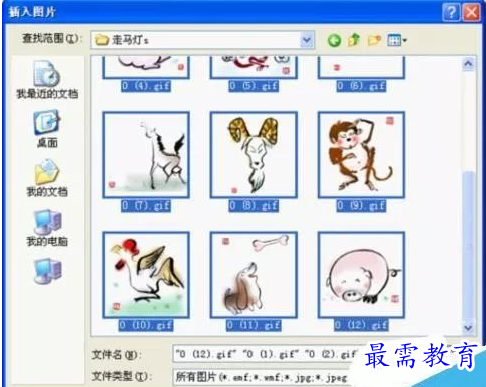Go up one folder level
486x387 pixels.
pyautogui.click(x=354, y=40)
